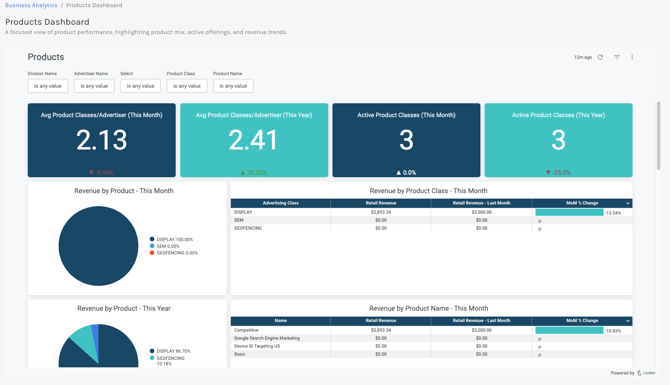
Task: Open Product Name filter value box
Action: 233,86
